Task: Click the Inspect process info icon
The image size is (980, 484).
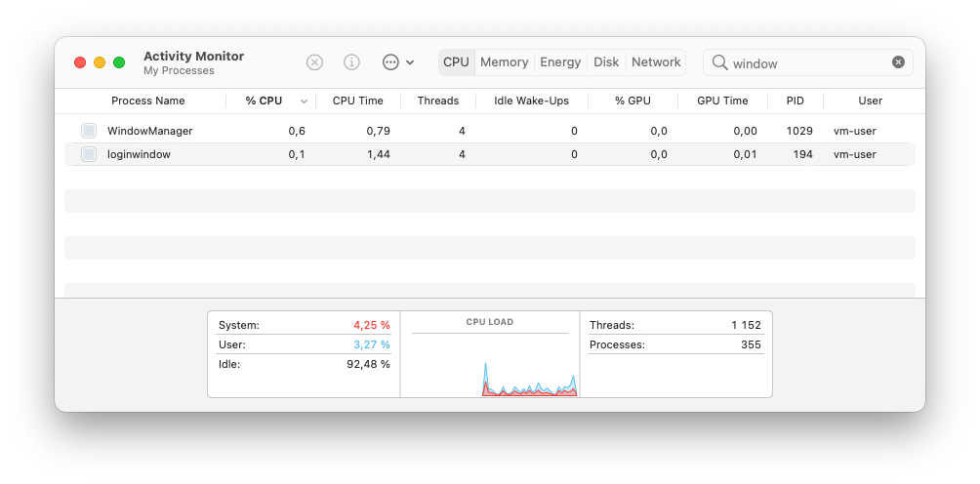Action: (x=351, y=62)
